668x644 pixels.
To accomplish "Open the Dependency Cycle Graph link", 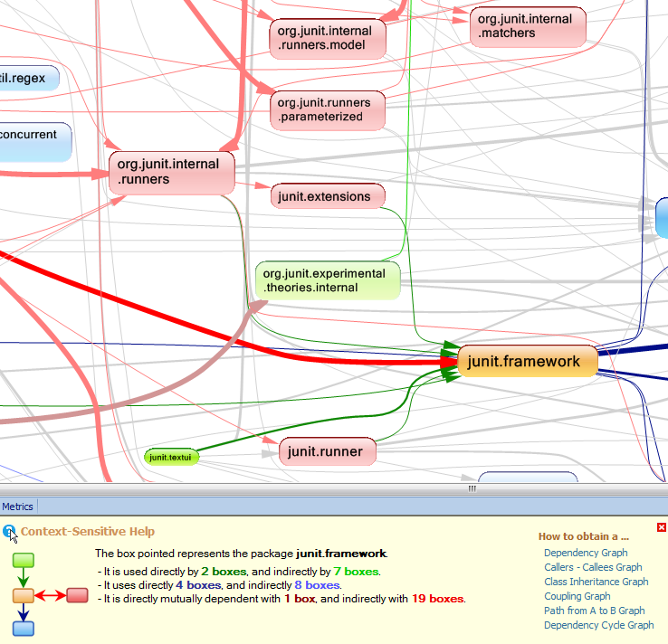I will (599, 625).
